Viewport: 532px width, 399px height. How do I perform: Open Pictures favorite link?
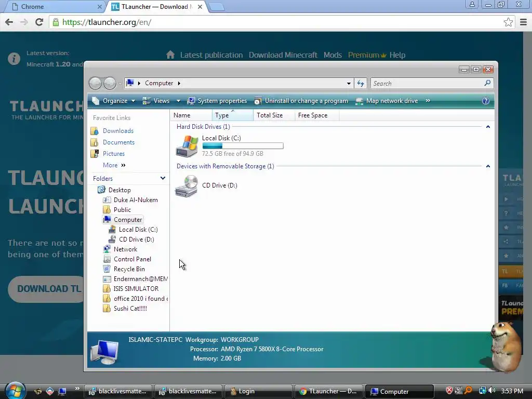coord(114,154)
